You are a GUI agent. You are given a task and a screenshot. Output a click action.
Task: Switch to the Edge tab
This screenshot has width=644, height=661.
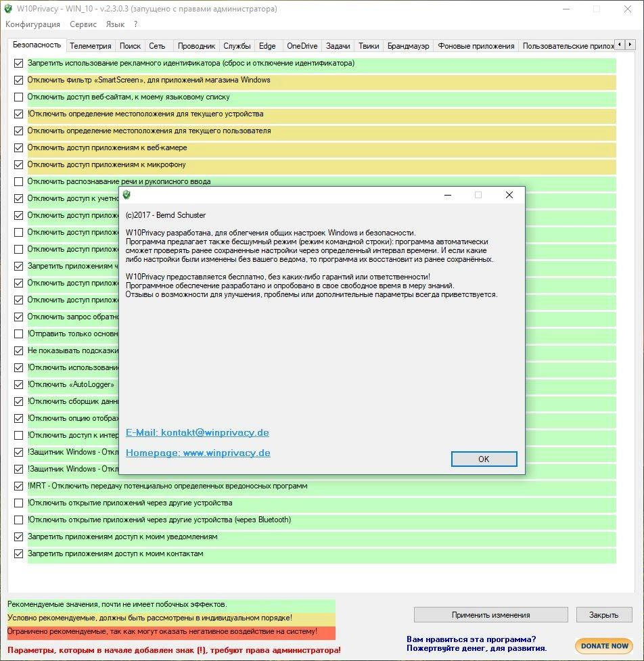(x=267, y=46)
